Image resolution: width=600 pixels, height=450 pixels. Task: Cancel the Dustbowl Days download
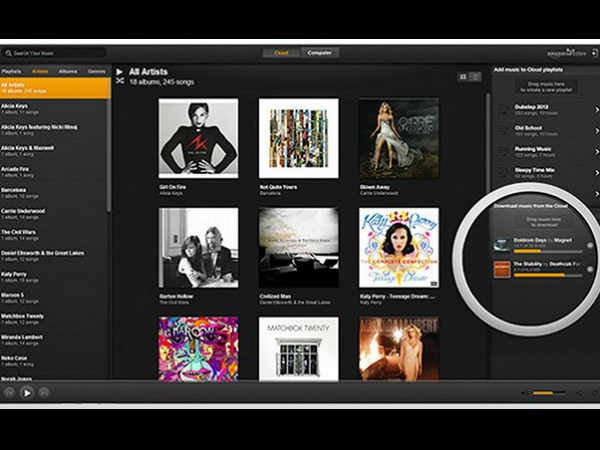(590, 246)
